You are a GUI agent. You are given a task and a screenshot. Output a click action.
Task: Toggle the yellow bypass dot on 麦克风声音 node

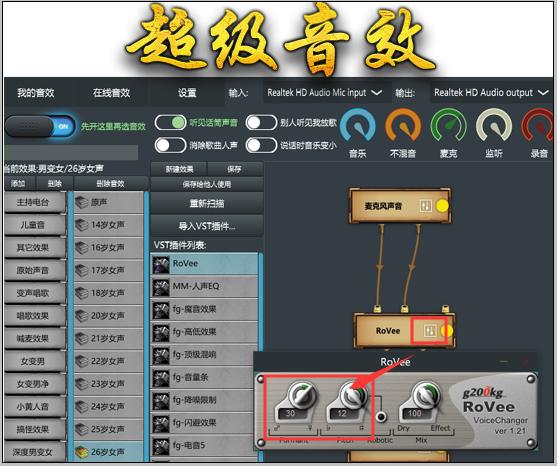(x=442, y=206)
